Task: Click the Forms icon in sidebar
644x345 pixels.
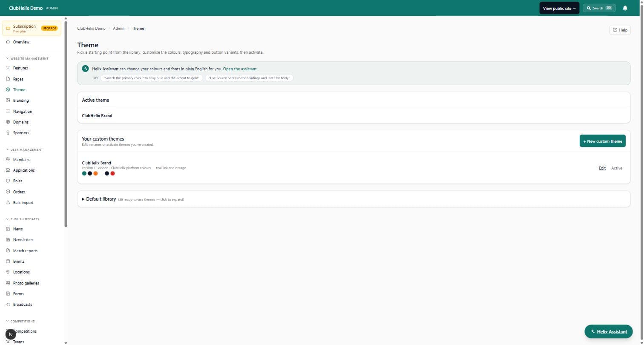Action: click(8, 293)
